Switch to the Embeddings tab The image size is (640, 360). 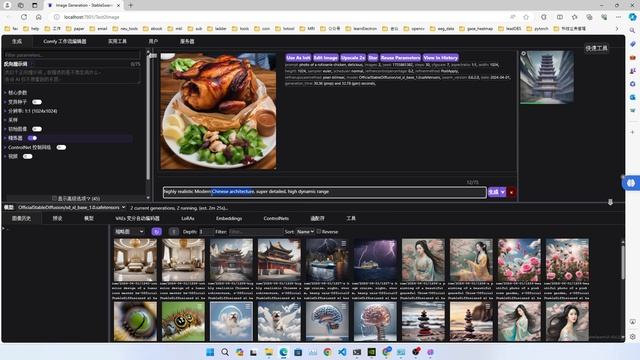[229, 218]
